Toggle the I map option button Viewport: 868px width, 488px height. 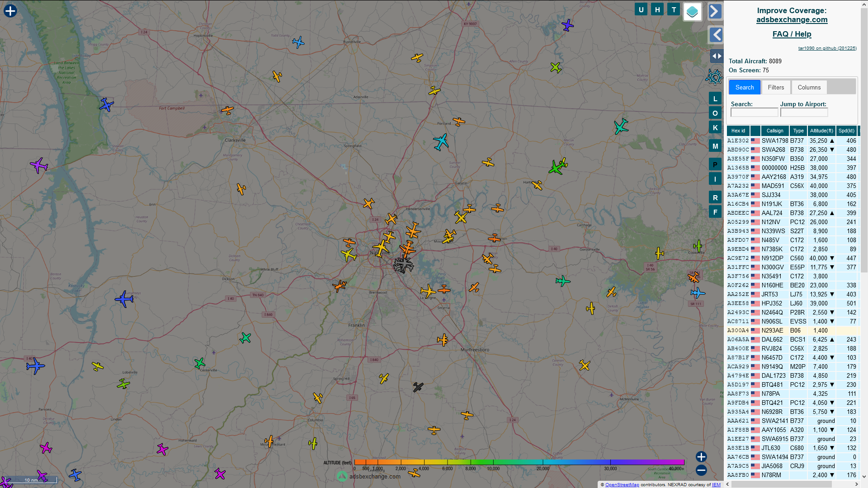(x=715, y=179)
